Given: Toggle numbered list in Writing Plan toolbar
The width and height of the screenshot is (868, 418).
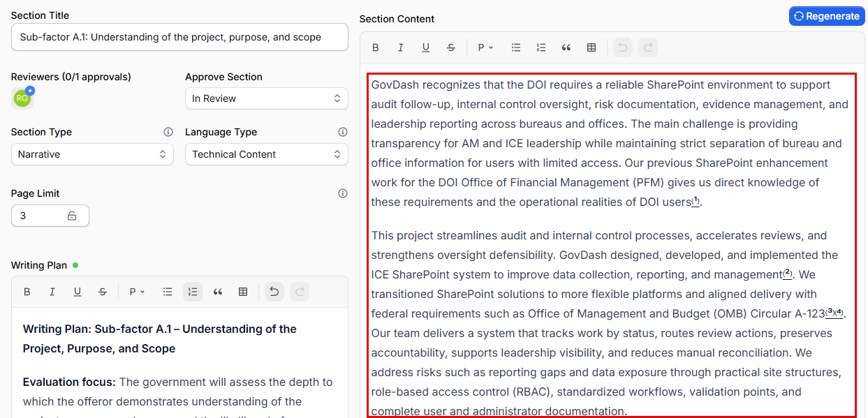Looking at the screenshot, I should click(x=193, y=292).
